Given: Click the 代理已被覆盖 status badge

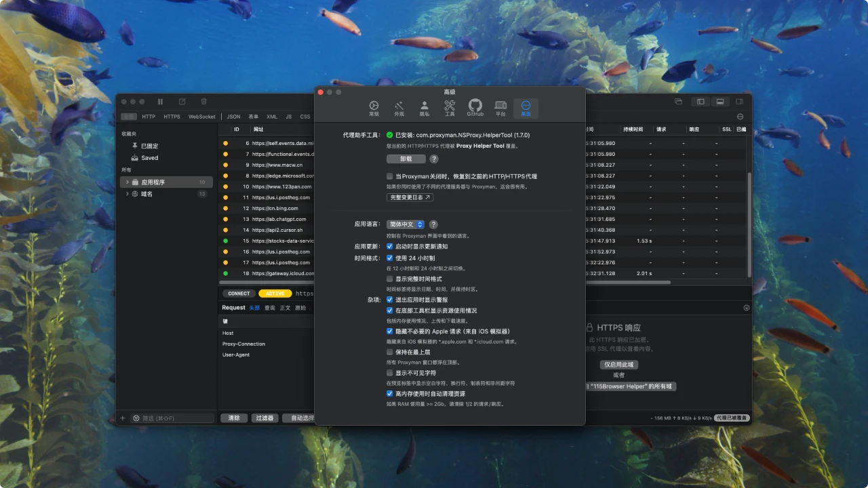Looking at the screenshot, I should tap(732, 418).
